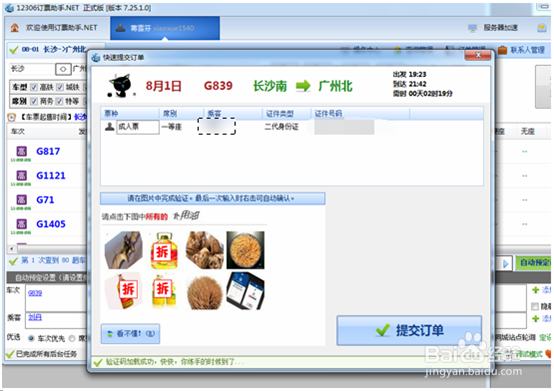Select the 长沙->广州北 query tab

[55, 49]
